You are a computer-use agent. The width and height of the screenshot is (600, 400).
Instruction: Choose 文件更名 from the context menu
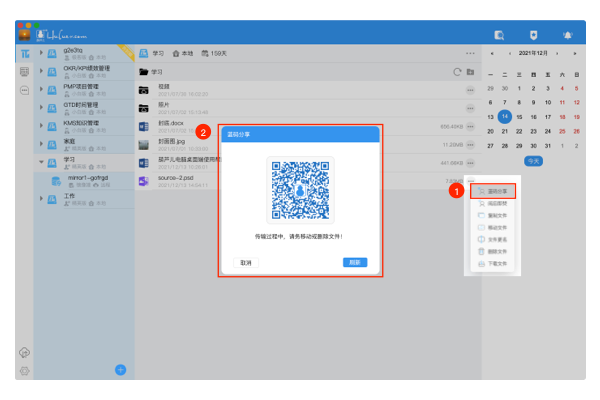click(x=493, y=240)
